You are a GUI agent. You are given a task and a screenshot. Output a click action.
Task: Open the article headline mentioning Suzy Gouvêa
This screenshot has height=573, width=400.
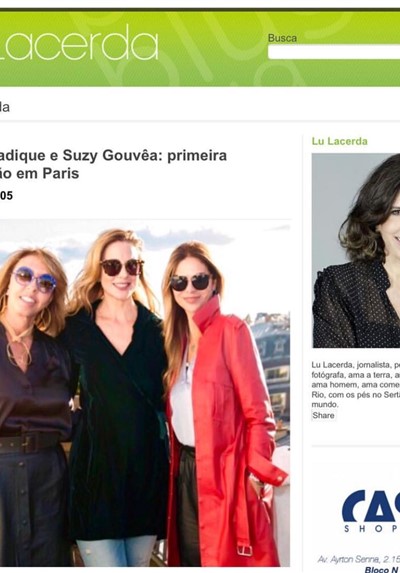click(x=113, y=164)
